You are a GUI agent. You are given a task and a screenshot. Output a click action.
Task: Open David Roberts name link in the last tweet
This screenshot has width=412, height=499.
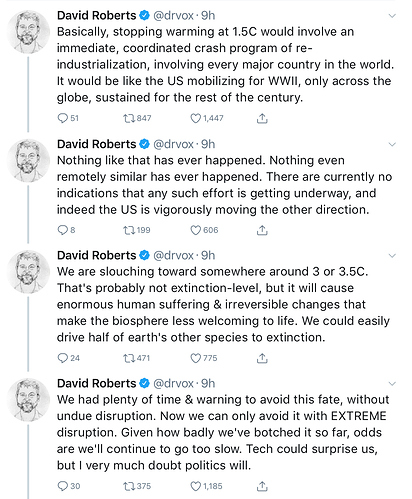tap(97, 383)
